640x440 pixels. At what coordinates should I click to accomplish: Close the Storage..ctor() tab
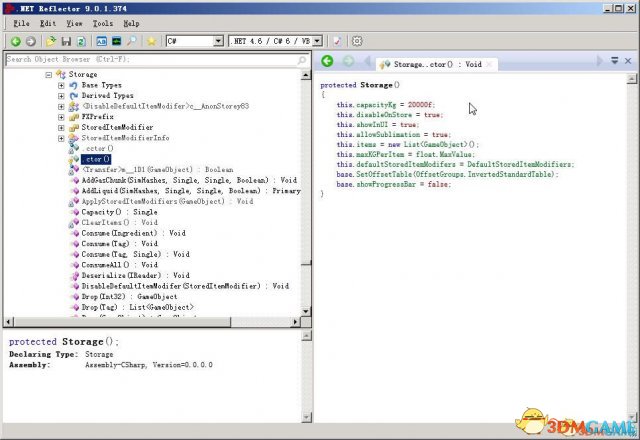coord(489,64)
